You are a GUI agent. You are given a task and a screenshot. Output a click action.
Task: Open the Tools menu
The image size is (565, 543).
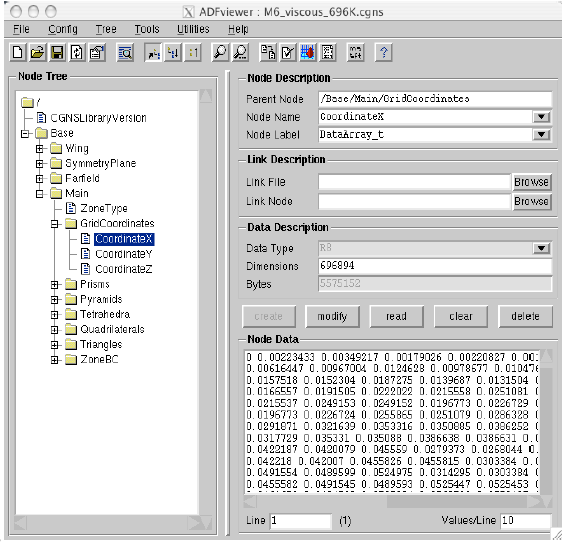click(147, 29)
